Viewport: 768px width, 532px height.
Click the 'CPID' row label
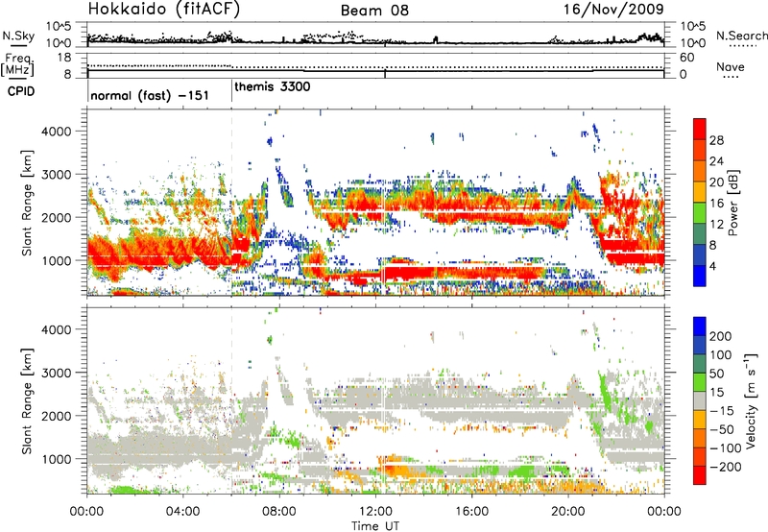coord(21,91)
